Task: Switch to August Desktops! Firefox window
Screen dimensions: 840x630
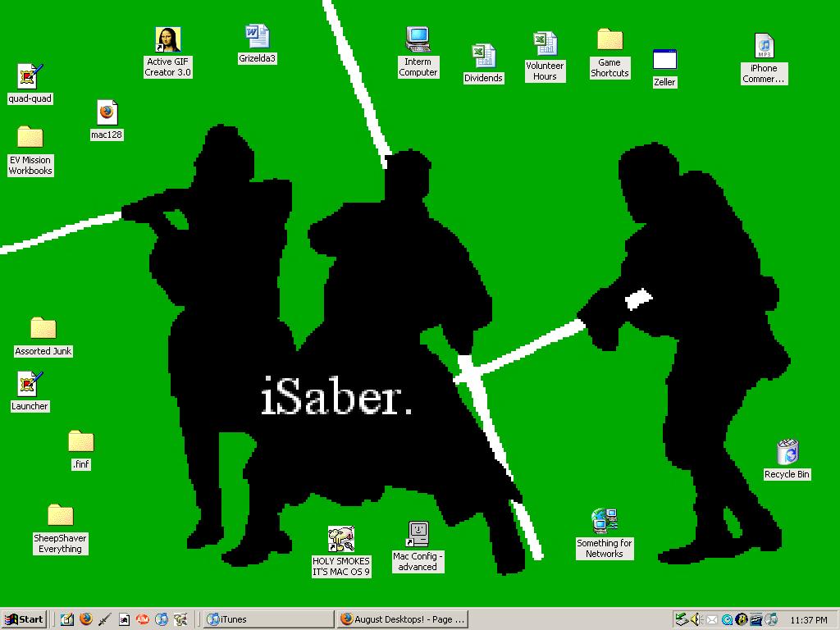Action: click(402, 619)
